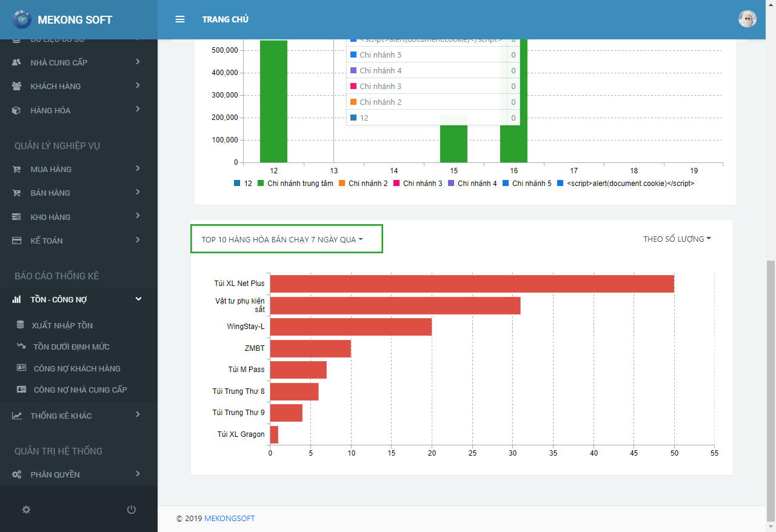Open the Top 10 hàng hóa bán chạy dropdown
This screenshot has width=776, height=532.
click(x=283, y=239)
